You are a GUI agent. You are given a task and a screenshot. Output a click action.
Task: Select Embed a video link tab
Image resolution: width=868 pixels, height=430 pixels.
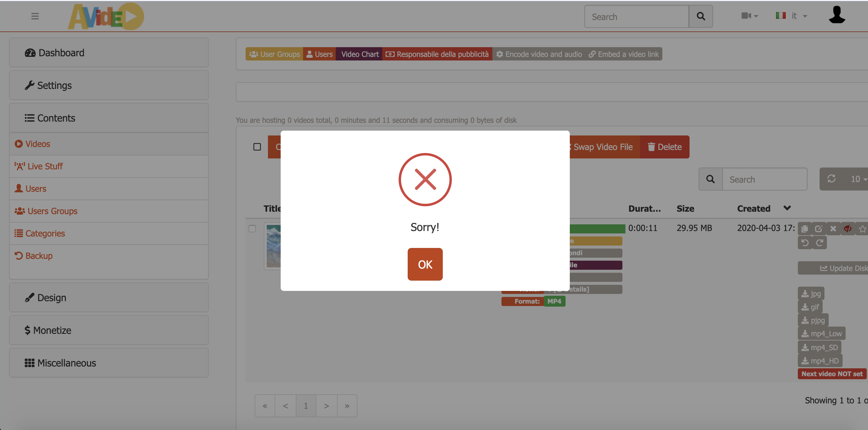click(624, 54)
